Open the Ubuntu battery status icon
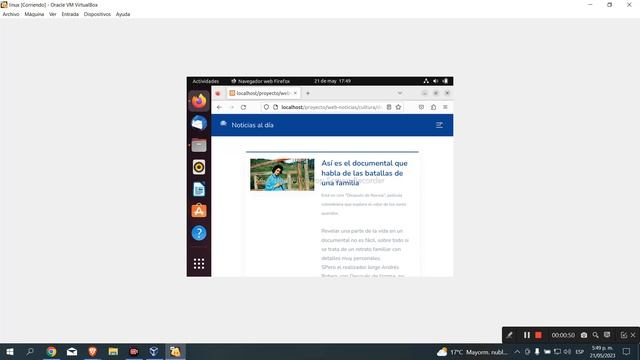640x360 pixels. [445, 81]
